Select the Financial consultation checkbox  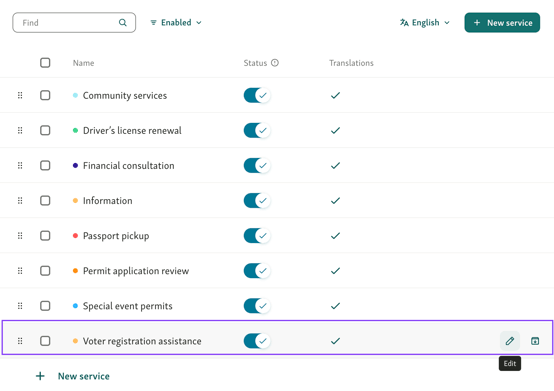click(45, 165)
